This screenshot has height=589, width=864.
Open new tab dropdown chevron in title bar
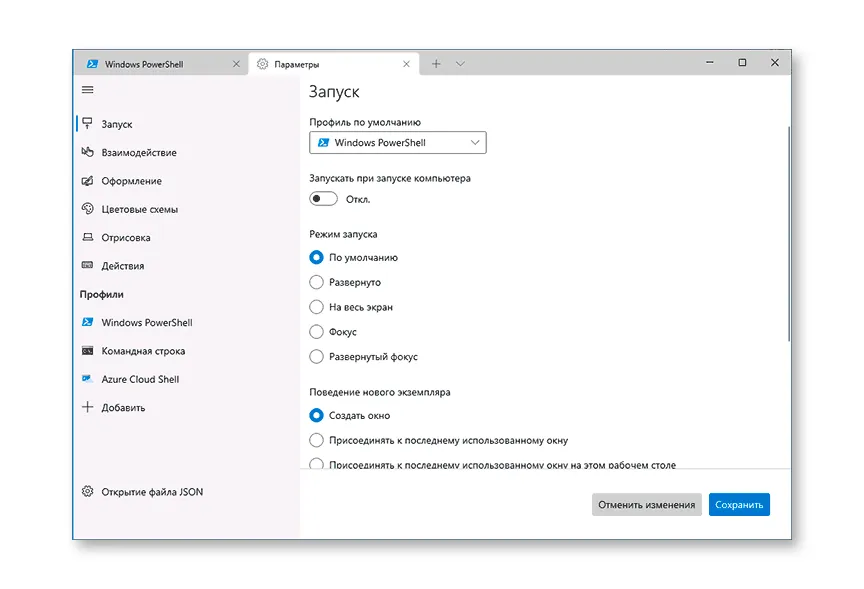(x=460, y=64)
